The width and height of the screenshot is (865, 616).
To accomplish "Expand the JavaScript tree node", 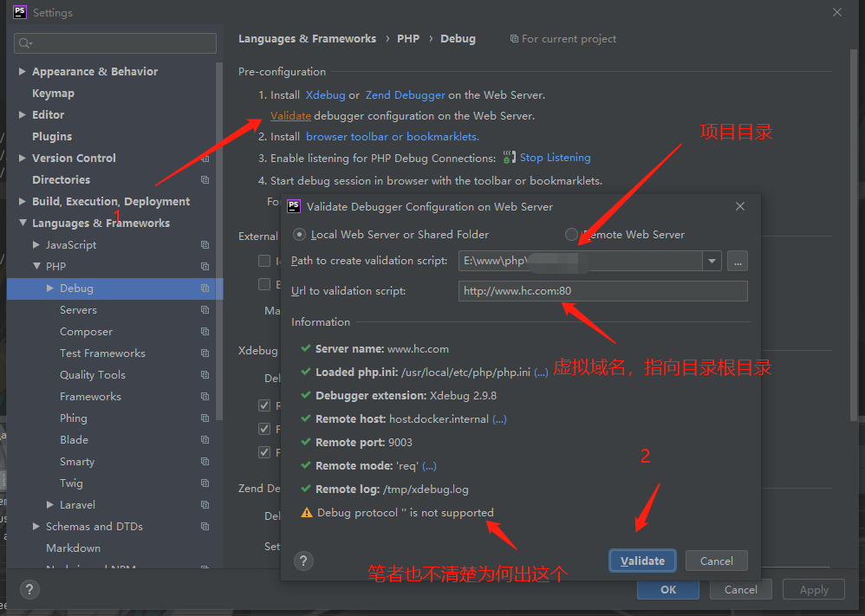I will point(36,244).
